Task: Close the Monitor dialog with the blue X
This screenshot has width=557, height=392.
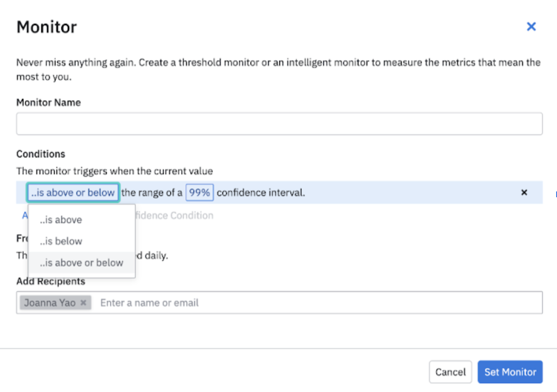Action: pos(531,27)
